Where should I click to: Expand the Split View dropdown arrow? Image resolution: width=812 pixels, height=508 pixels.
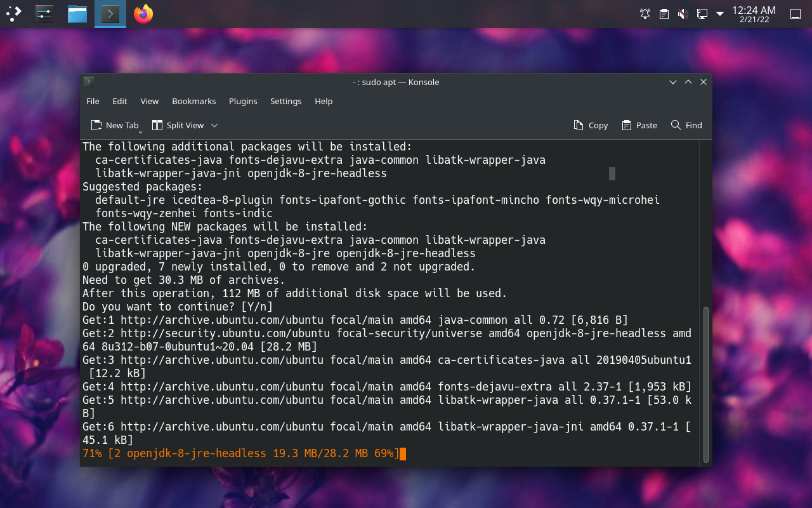tap(214, 125)
